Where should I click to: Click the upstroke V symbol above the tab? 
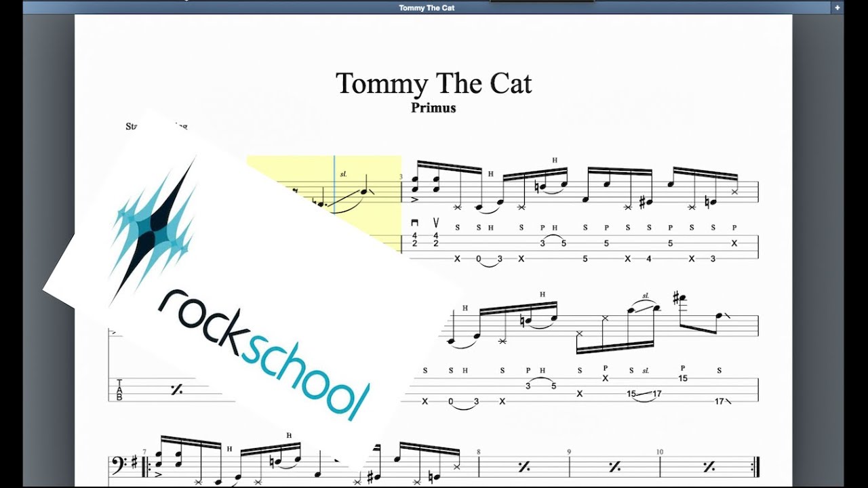[x=435, y=223]
